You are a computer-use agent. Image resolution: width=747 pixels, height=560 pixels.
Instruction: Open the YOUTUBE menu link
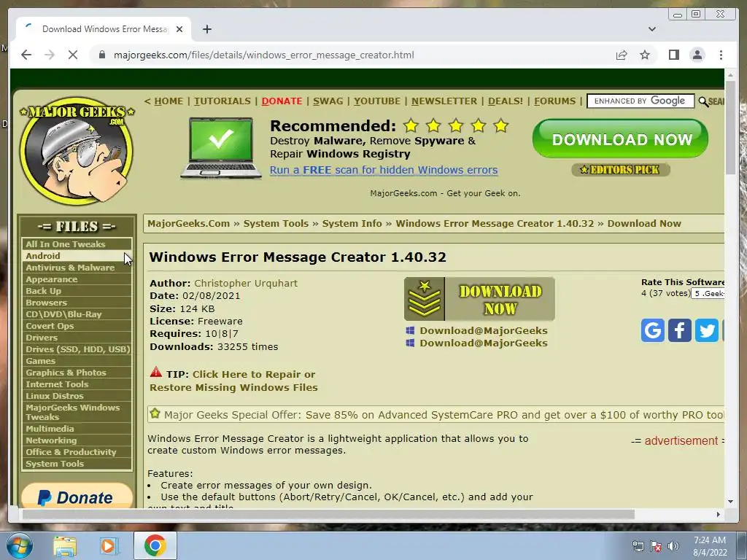coord(377,101)
